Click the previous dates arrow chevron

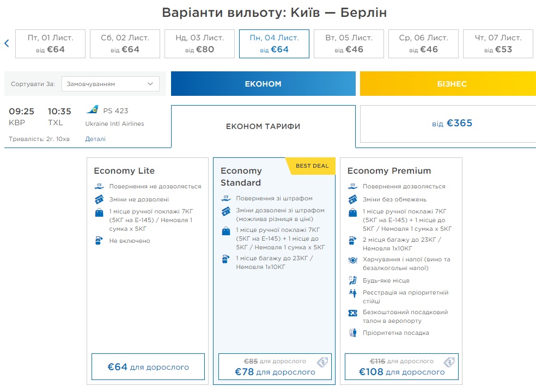7,44
